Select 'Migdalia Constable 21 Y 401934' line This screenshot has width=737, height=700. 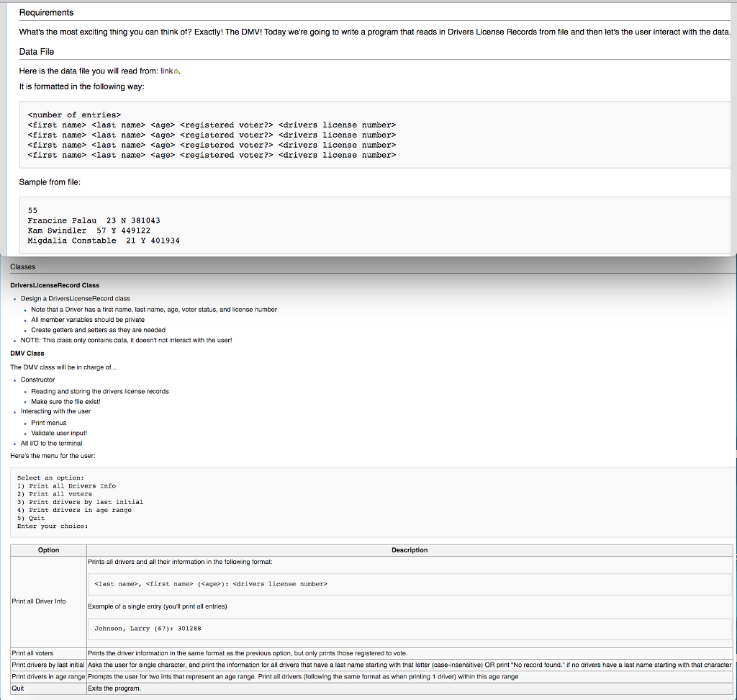[x=104, y=241]
